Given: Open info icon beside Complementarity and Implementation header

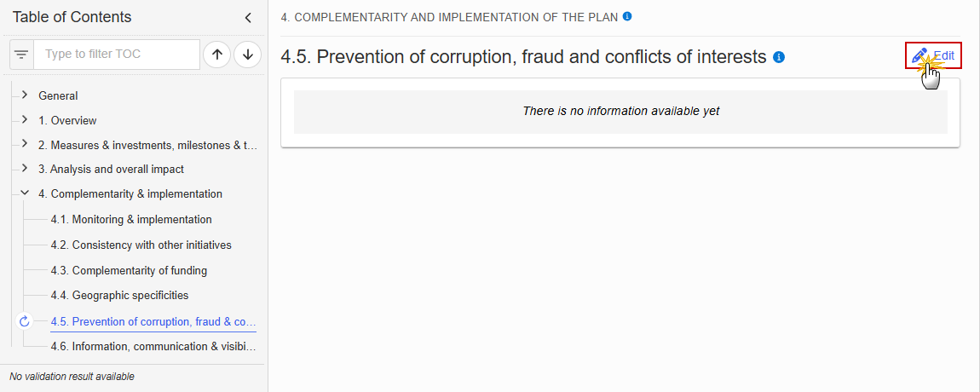Looking at the screenshot, I should 627,16.
